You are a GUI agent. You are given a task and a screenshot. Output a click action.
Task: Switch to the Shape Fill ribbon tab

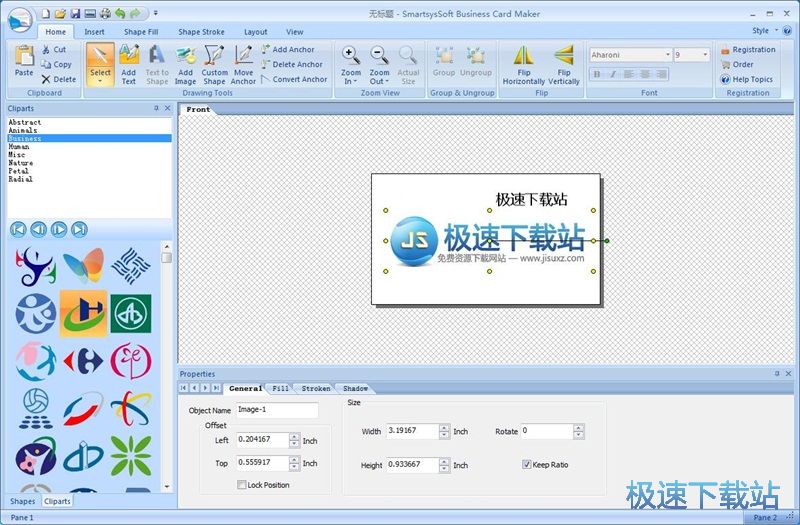tap(141, 32)
